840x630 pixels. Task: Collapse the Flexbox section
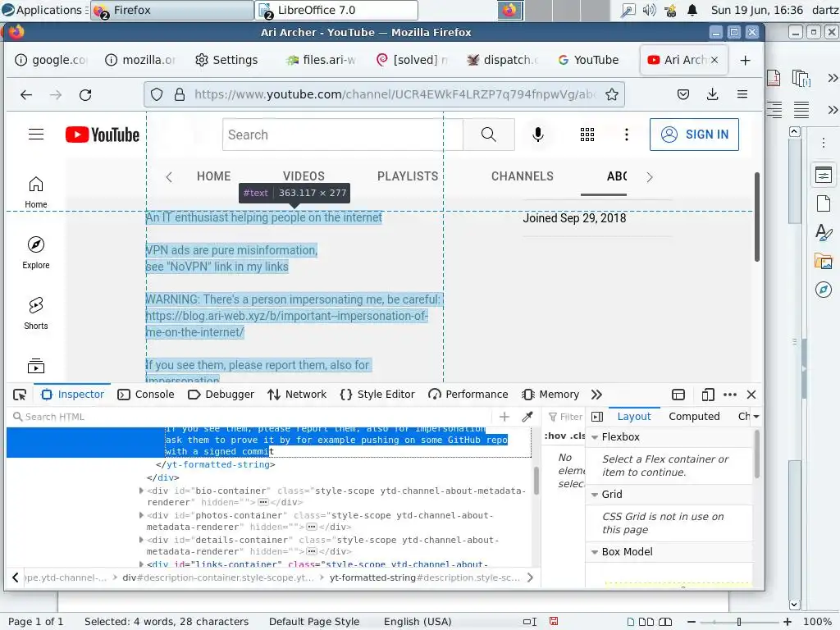[x=595, y=437]
